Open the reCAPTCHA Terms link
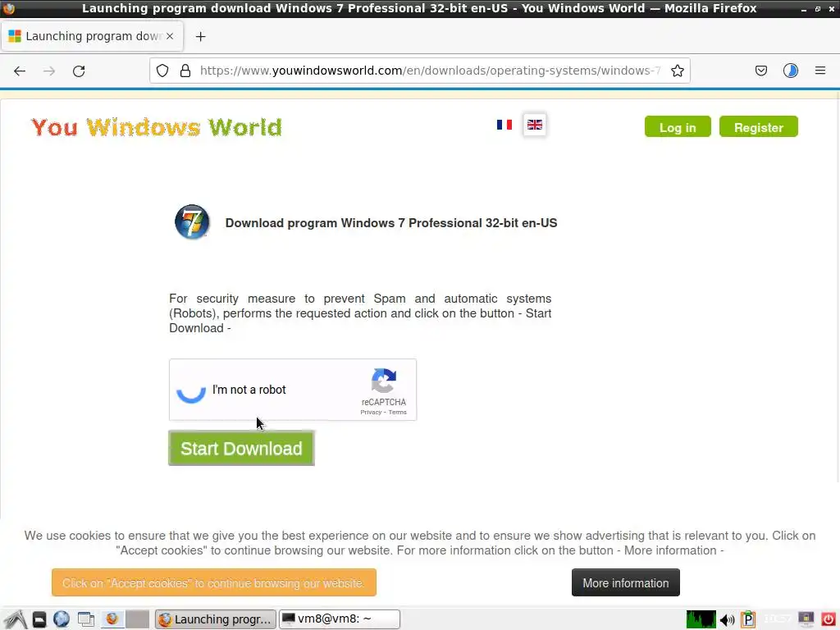The width and height of the screenshot is (840, 630). [x=398, y=412]
